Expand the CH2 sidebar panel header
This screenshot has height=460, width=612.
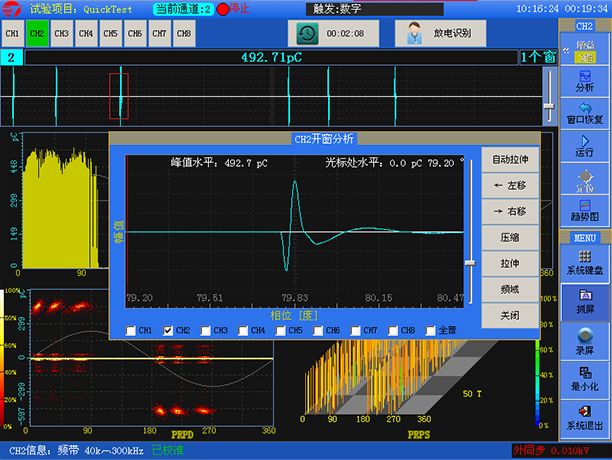coord(585,25)
